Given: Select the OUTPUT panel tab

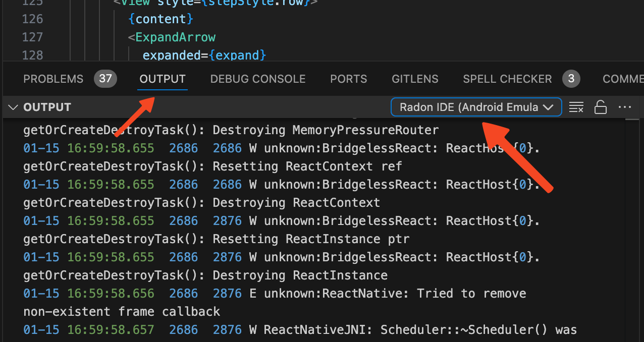Looking at the screenshot, I should pos(163,79).
